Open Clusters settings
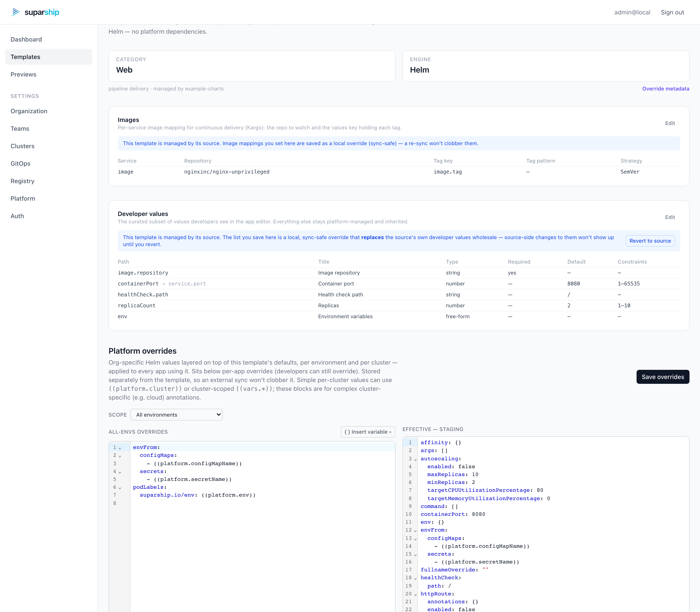The height and width of the screenshot is (612, 700). click(49, 146)
